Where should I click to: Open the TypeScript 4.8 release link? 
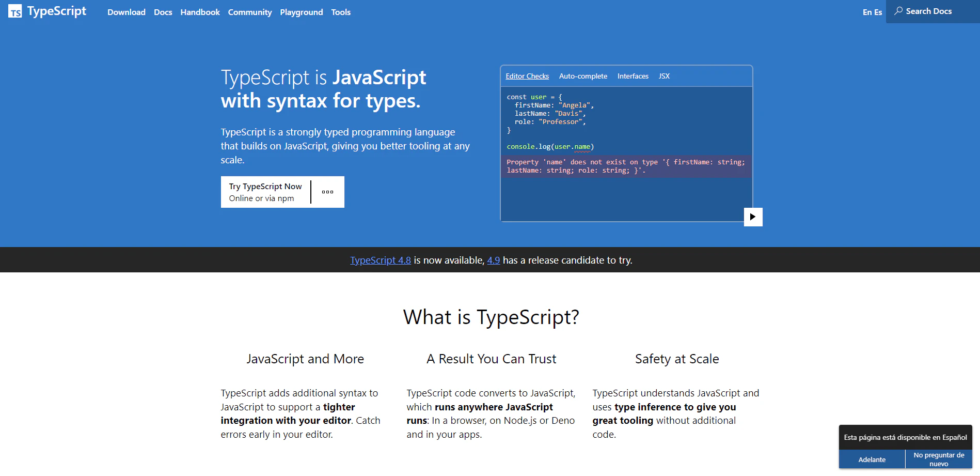click(x=381, y=260)
